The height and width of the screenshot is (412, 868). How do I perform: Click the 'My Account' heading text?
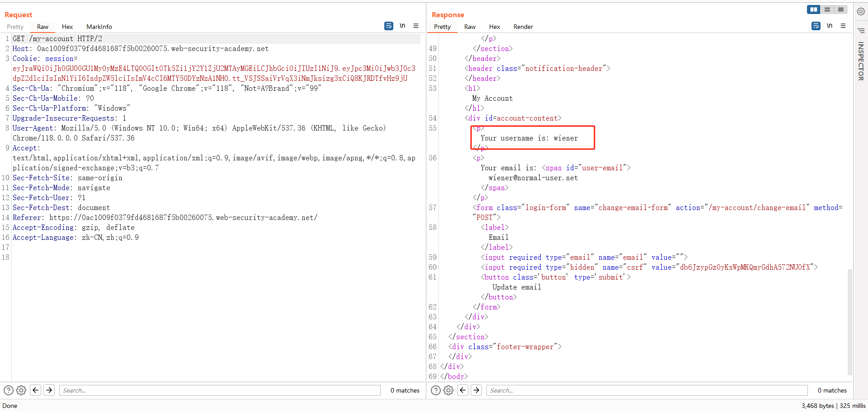(492, 98)
